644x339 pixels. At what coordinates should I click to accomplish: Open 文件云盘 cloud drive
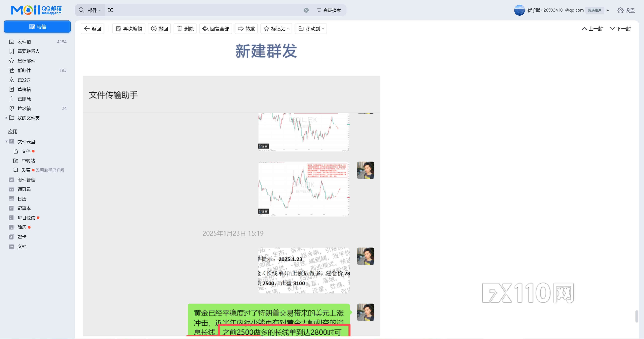pyautogui.click(x=26, y=142)
